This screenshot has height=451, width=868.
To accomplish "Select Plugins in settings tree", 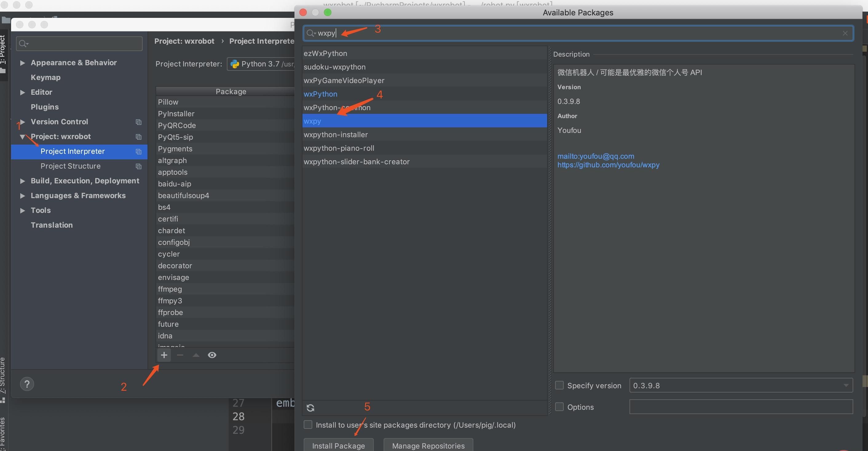I will pyautogui.click(x=45, y=107).
